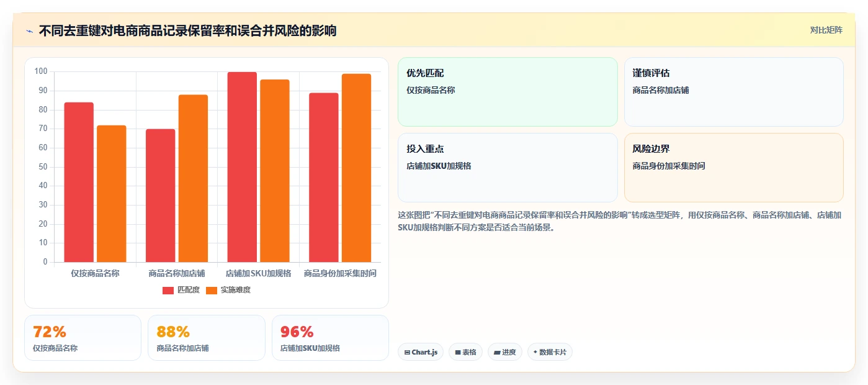
Task: Click the orange 实施难度 bar for 商品名称加店铺
Action: (193, 178)
